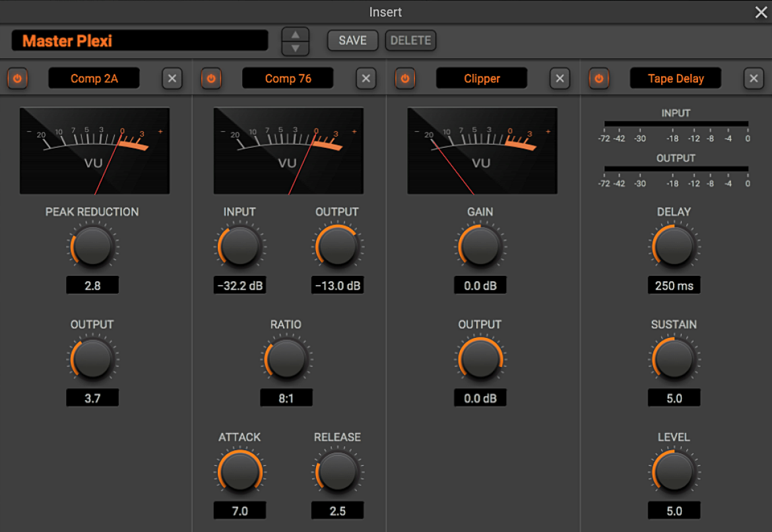Click the Release knob

click(337, 472)
